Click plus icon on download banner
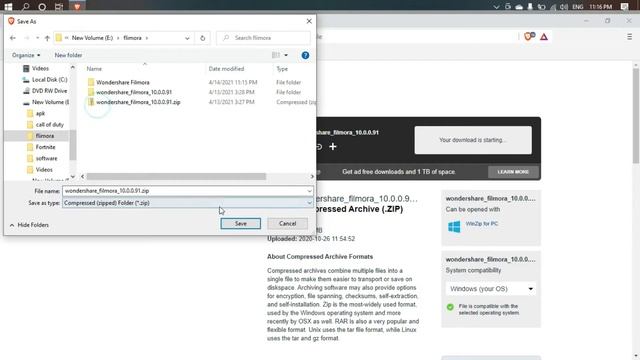This screenshot has height=360, width=640. (x=333, y=147)
